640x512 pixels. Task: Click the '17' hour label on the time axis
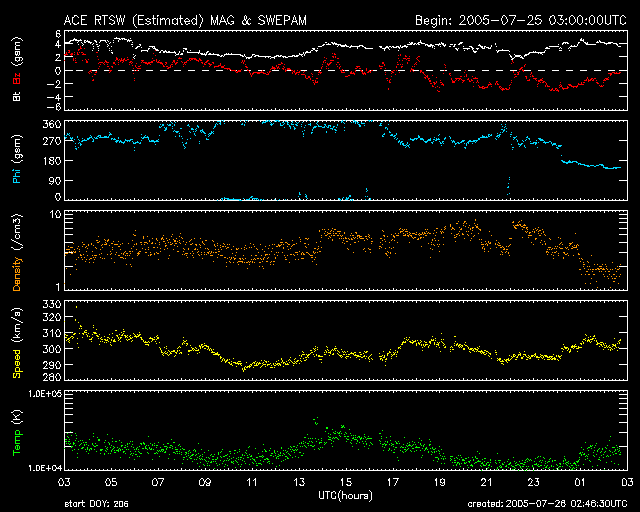point(393,483)
